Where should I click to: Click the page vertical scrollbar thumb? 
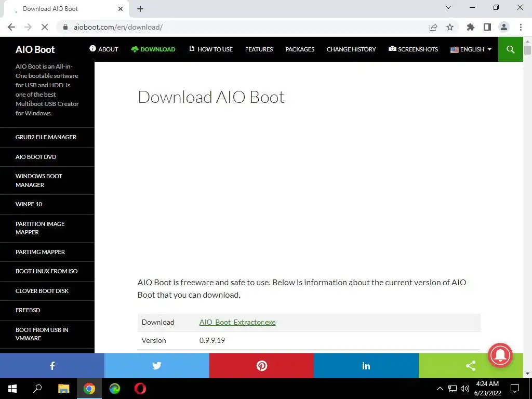click(x=527, y=50)
